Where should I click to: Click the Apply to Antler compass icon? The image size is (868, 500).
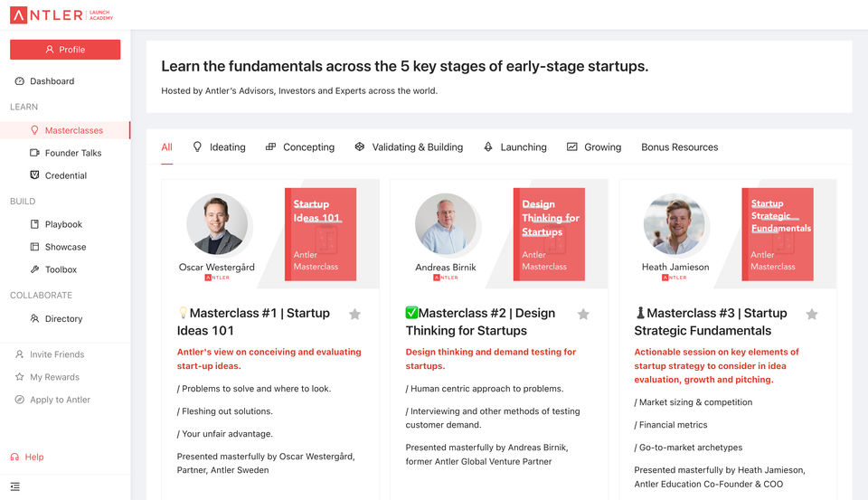[19, 400]
